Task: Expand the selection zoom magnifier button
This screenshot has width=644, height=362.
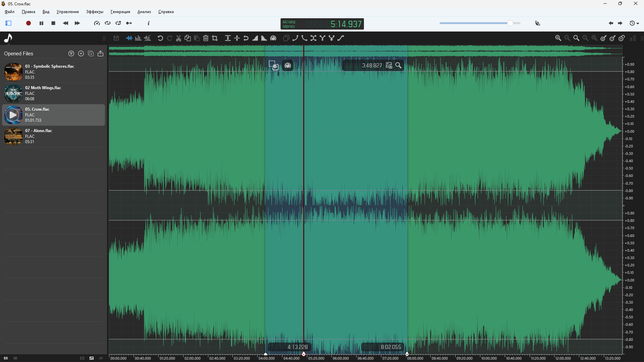Action: (x=398, y=65)
